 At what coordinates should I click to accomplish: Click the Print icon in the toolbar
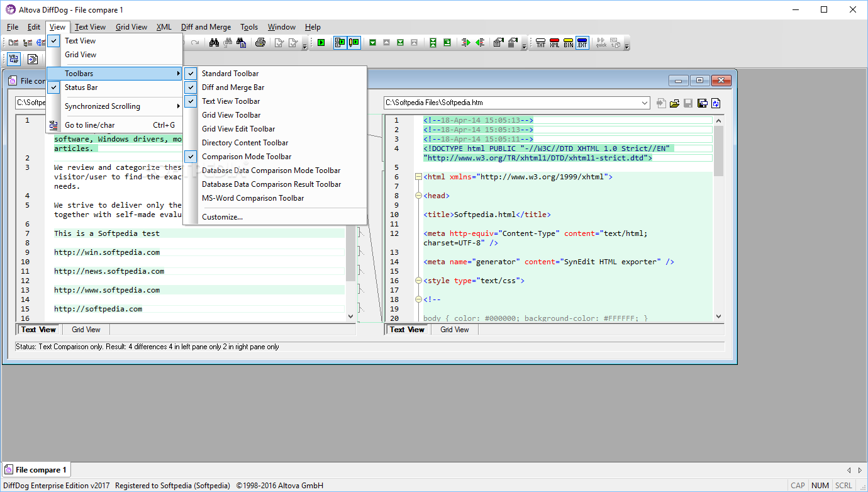click(x=260, y=43)
